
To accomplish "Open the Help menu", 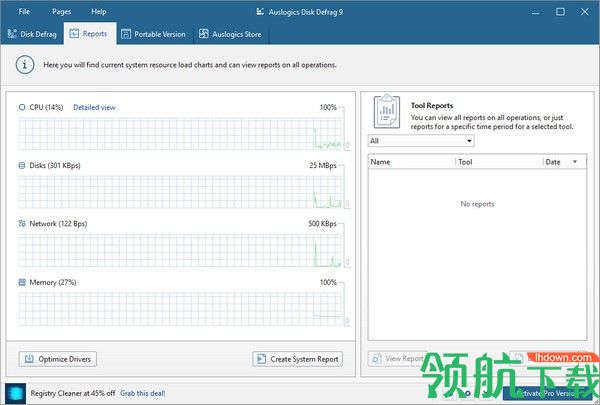I will [x=99, y=11].
